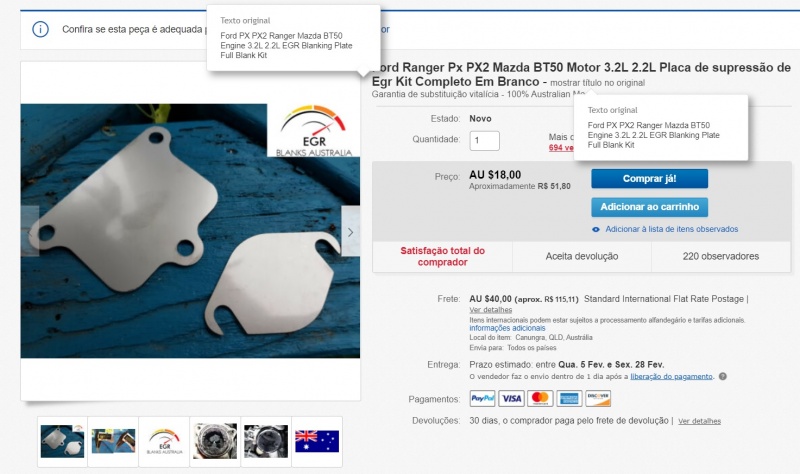Click the Mastercard payment icon
The width and height of the screenshot is (800, 474).
540,398
